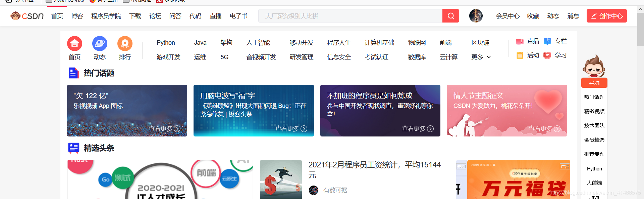Select the Python category
Screen dimensions: 644x199
point(166,43)
